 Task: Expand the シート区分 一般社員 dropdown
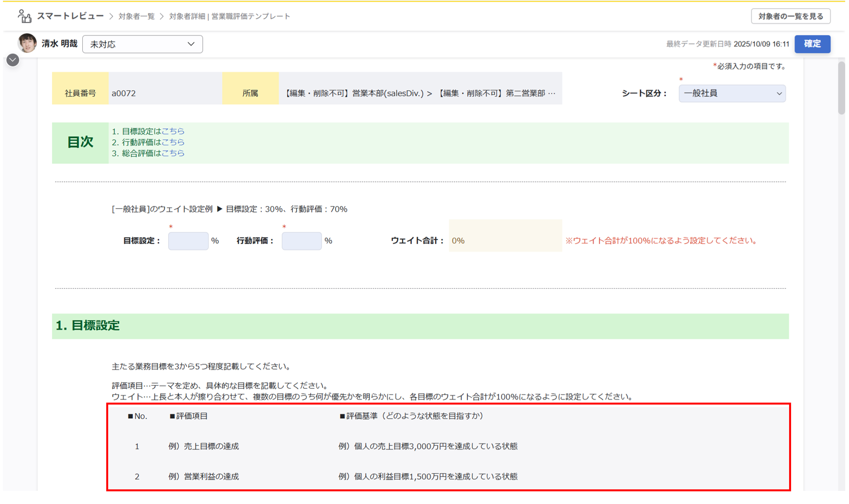pyautogui.click(x=732, y=94)
